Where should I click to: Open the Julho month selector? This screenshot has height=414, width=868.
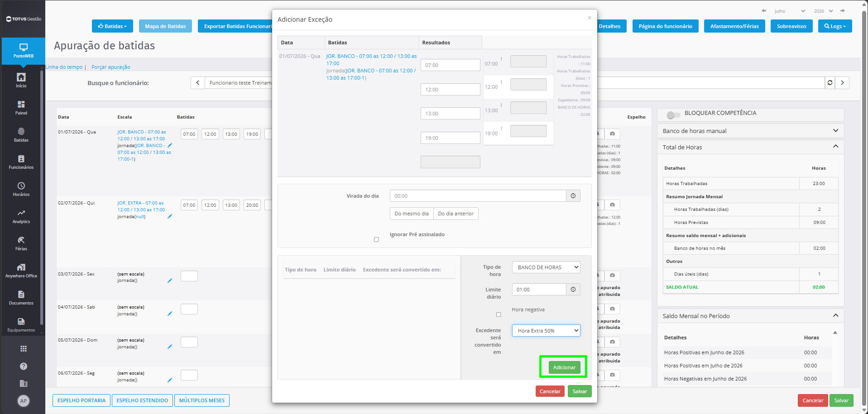pyautogui.click(x=790, y=11)
